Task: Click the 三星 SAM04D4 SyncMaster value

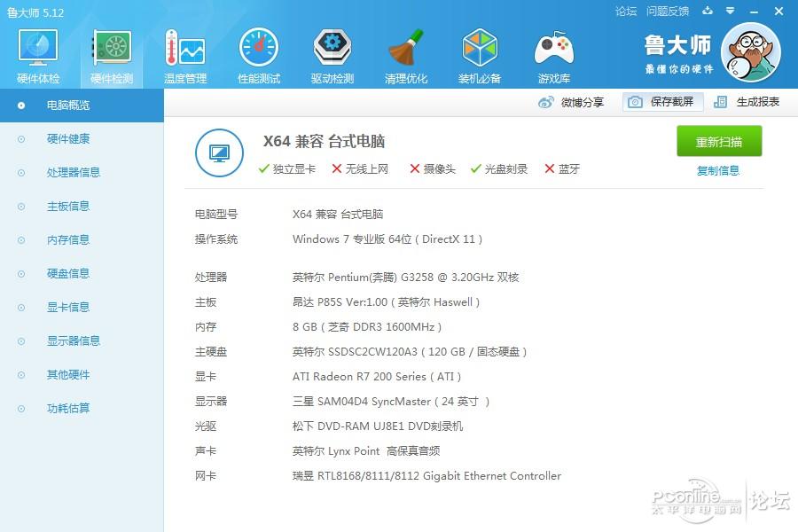Action: (x=391, y=401)
